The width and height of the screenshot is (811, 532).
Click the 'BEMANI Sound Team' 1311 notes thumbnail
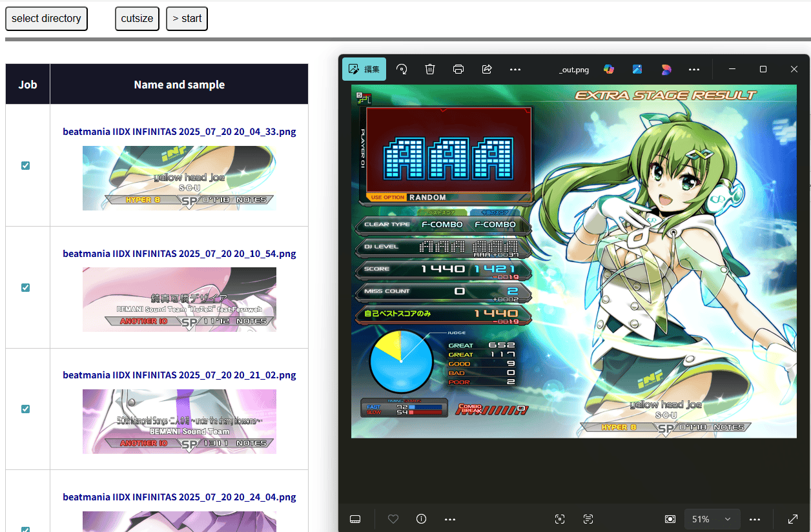[180, 422]
